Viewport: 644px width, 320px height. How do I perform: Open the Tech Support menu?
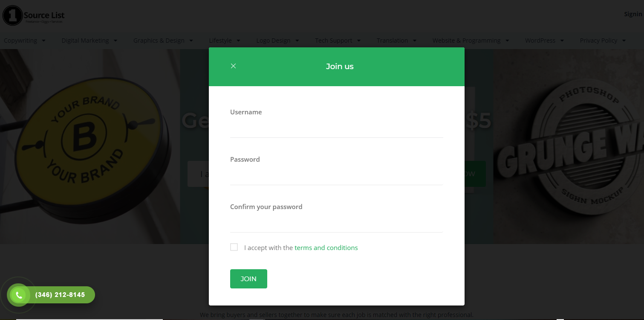334,41
